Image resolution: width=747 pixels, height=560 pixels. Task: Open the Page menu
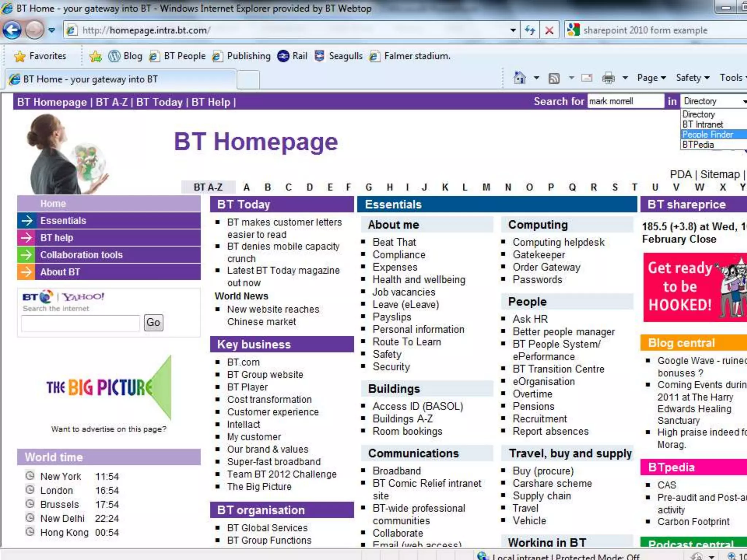pyautogui.click(x=651, y=78)
